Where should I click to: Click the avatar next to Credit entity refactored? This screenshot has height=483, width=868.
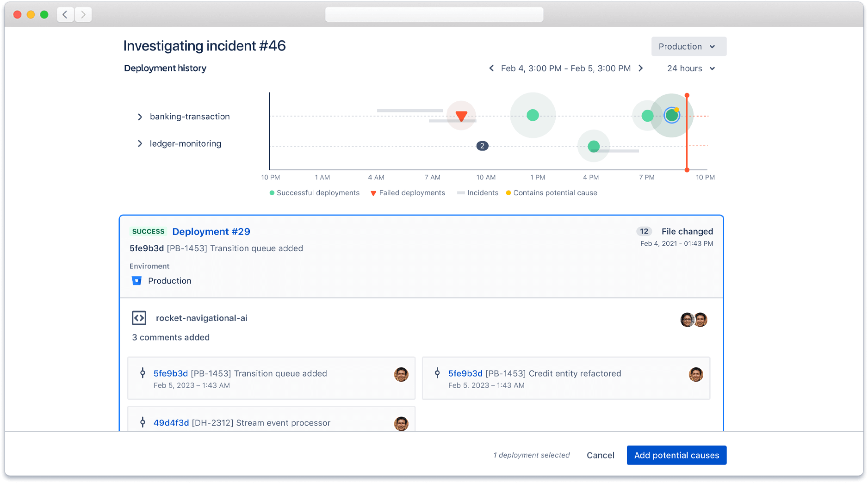pyautogui.click(x=695, y=375)
